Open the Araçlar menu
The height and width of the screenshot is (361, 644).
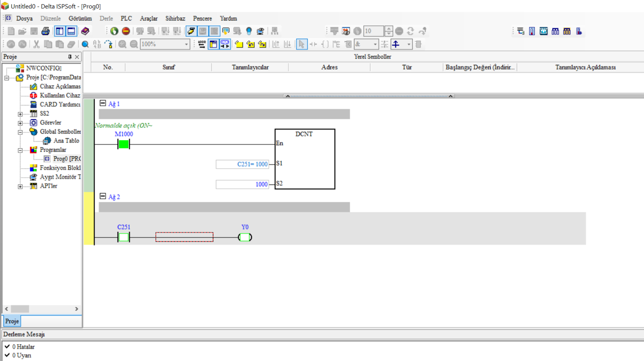tap(149, 19)
